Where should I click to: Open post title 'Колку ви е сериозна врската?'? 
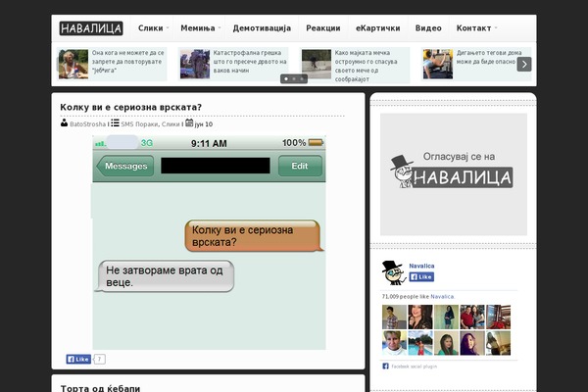tap(131, 107)
